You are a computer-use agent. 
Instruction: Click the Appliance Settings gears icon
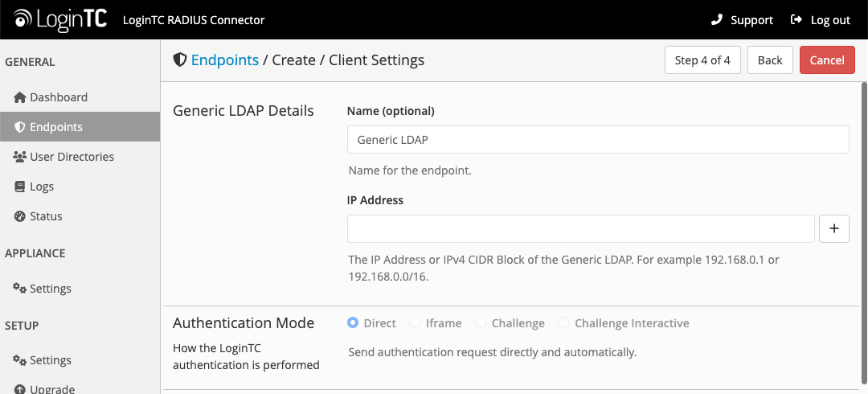[x=20, y=289]
